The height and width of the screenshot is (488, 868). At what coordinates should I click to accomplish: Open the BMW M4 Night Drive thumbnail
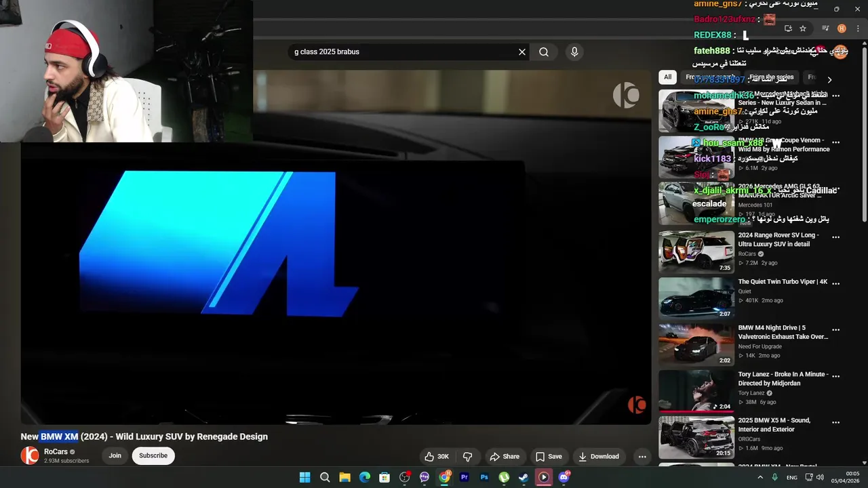pyautogui.click(x=696, y=344)
